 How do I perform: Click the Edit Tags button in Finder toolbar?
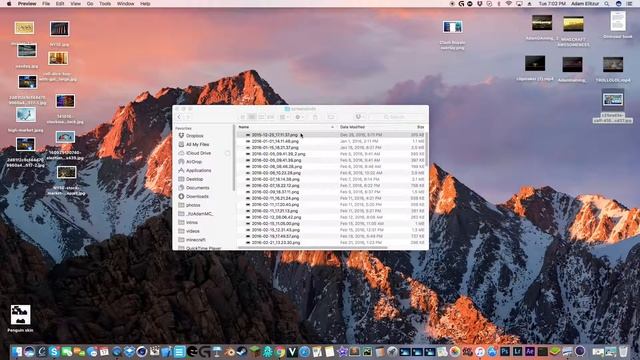[x=331, y=117]
